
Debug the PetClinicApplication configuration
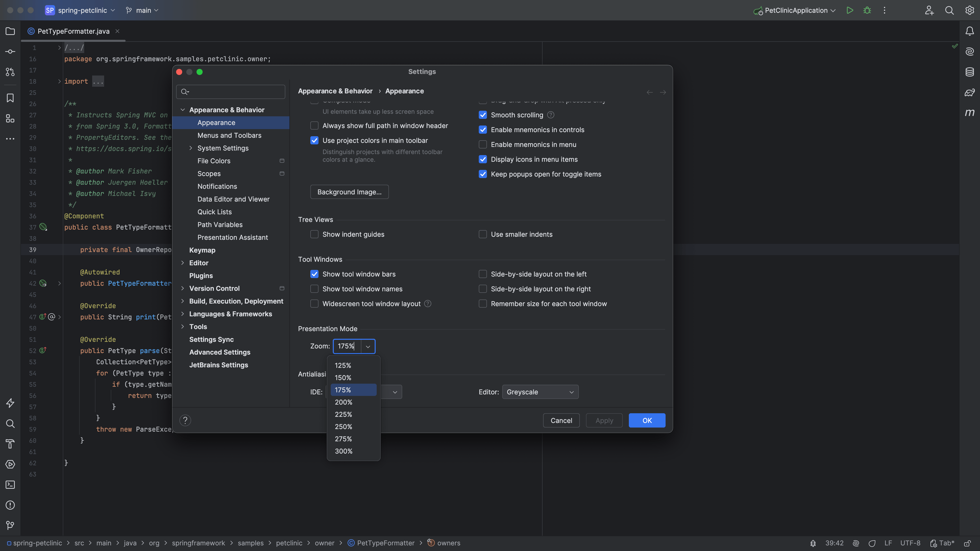(x=867, y=10)
